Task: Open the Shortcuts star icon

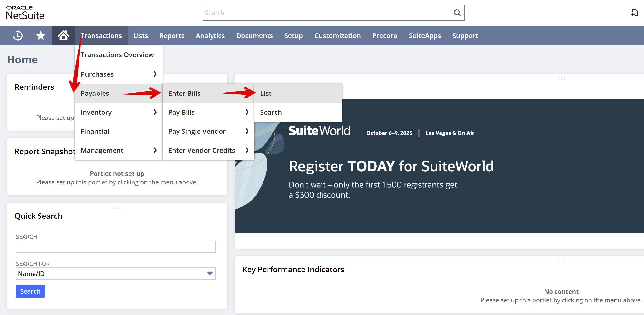Action: 40,35
